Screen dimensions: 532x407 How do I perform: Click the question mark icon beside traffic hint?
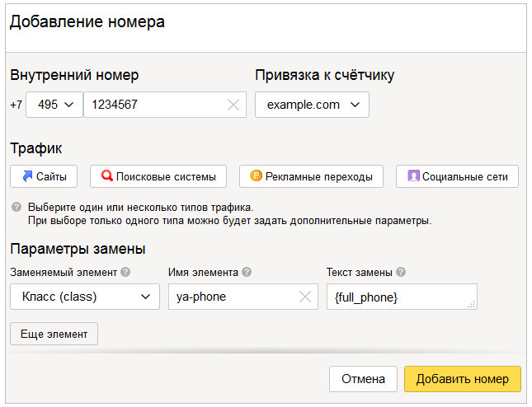(16, 207)
